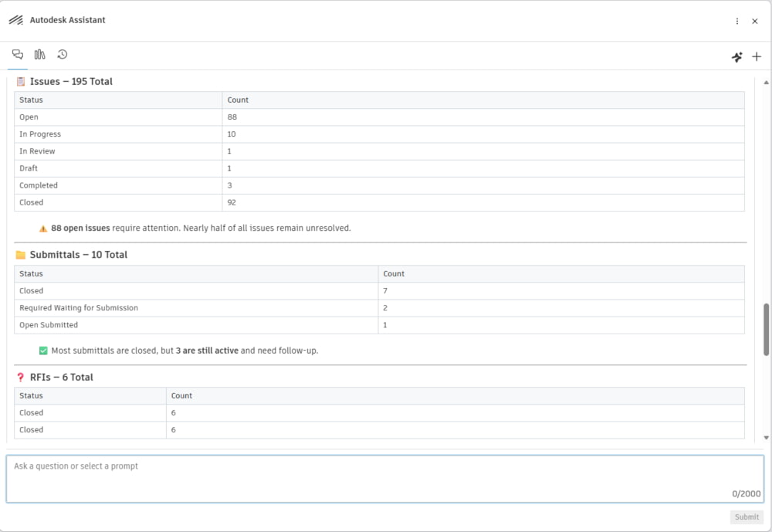The width and height of the screenshot is (772, 532).
Task: Click the vertical scrollbar thumb
Action: click(766, 329)
